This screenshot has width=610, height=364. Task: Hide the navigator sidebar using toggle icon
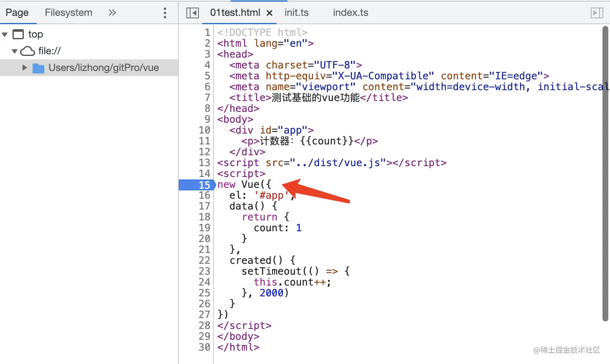[192, 13]
